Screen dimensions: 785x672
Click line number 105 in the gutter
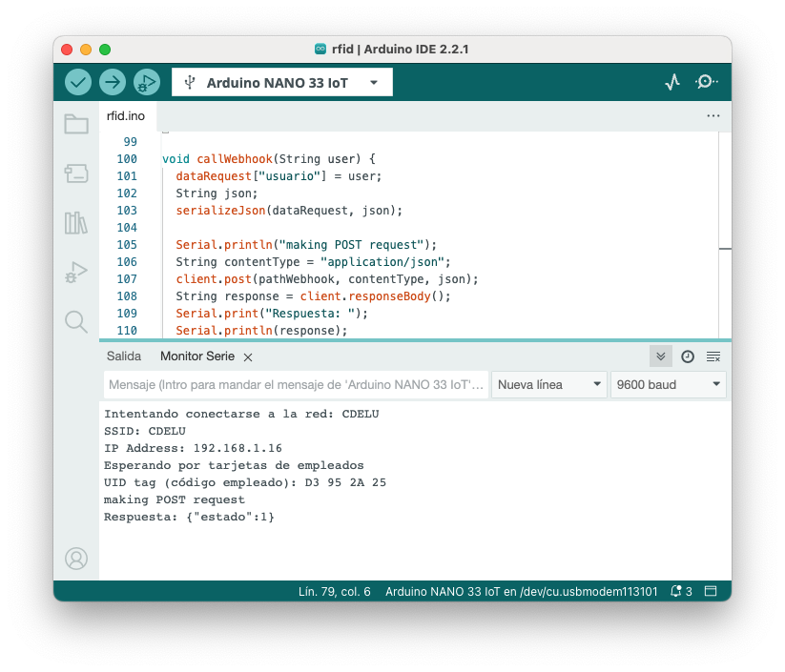tap(127, 245)
